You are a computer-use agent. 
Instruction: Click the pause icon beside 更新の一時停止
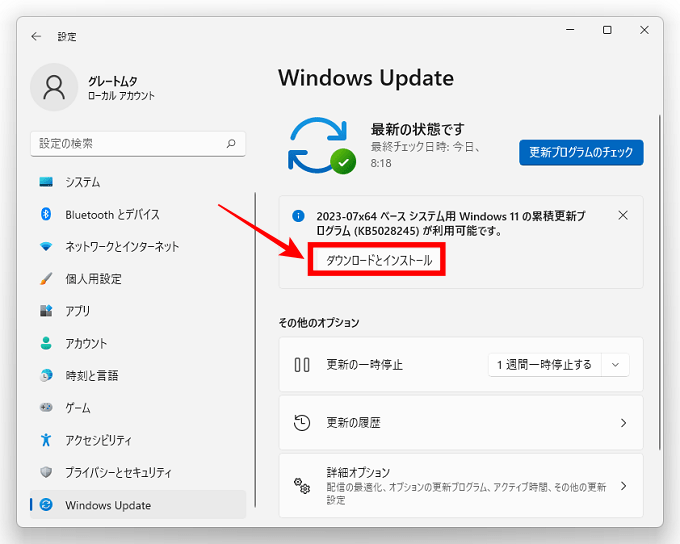coord(302,364)
